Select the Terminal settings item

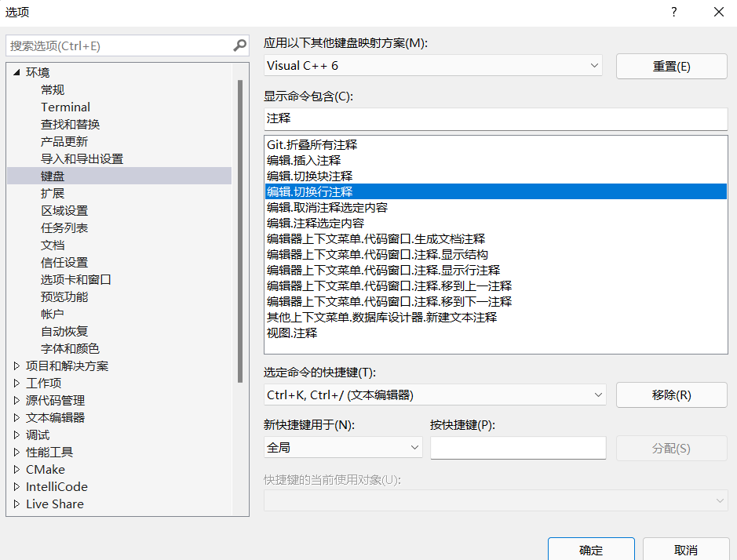(65, 107)
